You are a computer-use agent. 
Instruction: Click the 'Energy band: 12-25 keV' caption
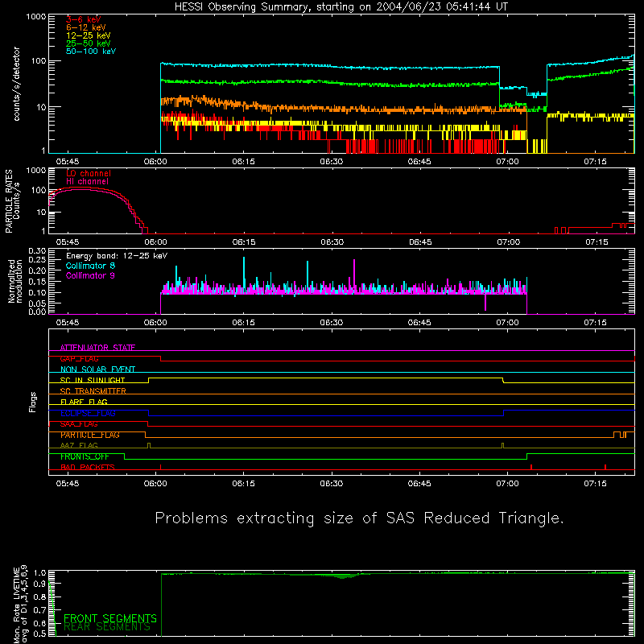point(117,256)
